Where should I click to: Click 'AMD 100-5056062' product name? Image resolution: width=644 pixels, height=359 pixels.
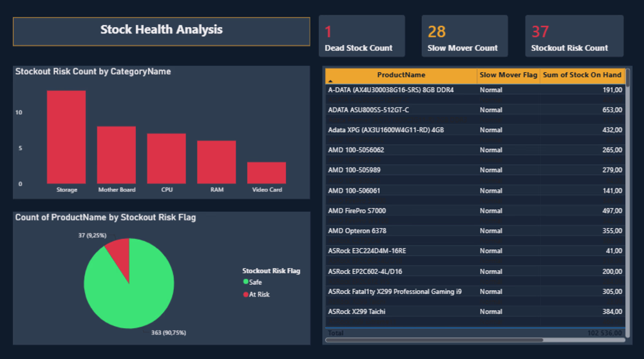pos(356,150)
